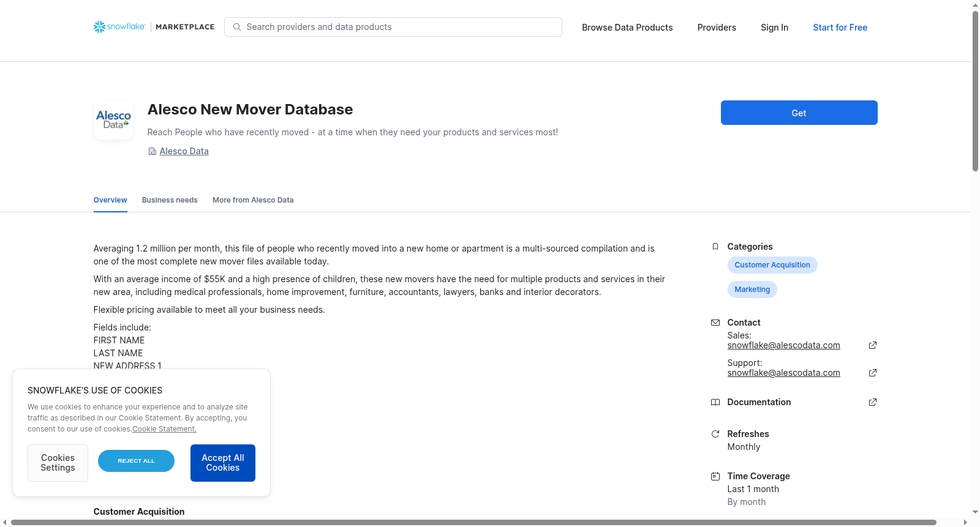Open the Documentation link
980x527 pixels.
(x=759, y=402)
